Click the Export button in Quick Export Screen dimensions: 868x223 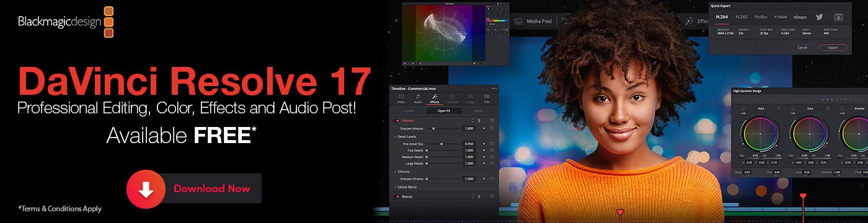coord(833,47)
